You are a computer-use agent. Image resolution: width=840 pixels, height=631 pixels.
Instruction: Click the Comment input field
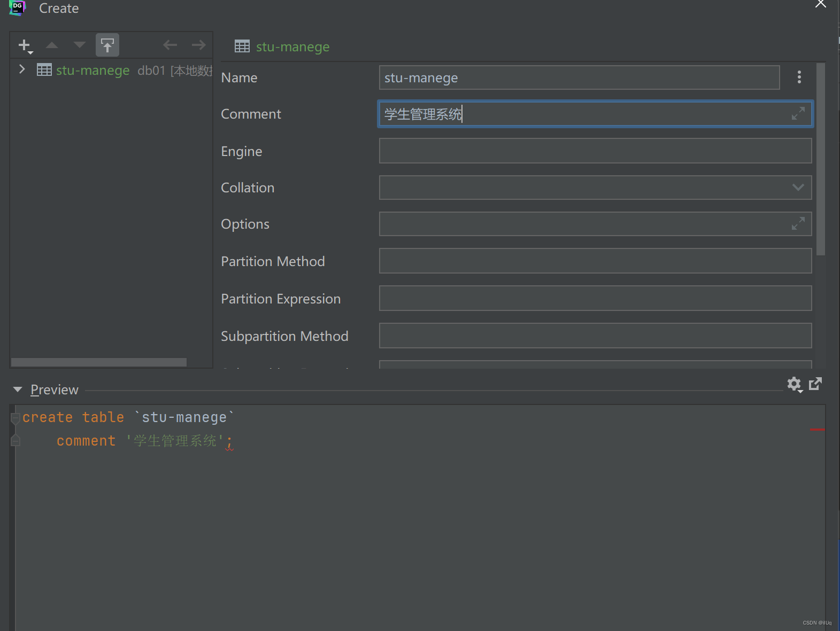[x=595, y=114]
